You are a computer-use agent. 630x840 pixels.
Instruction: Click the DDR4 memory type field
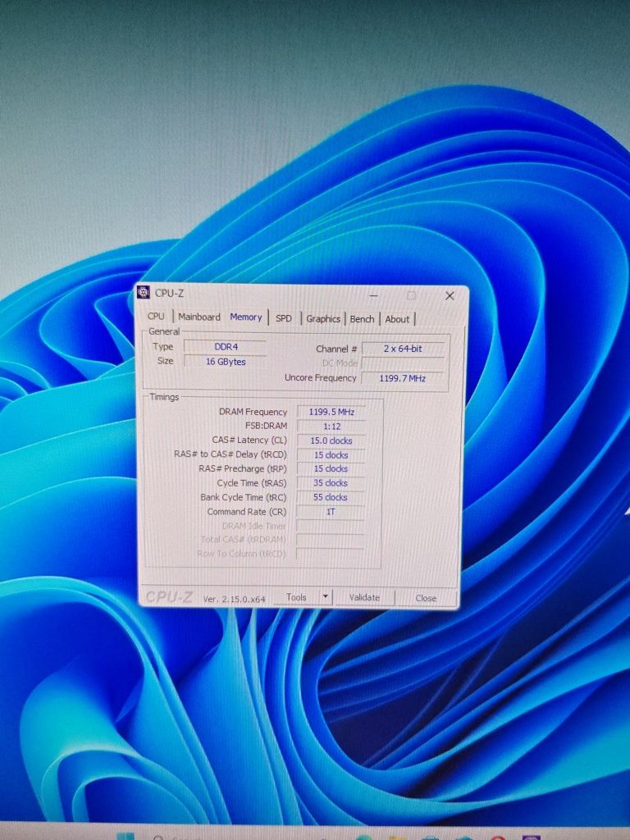226,347
